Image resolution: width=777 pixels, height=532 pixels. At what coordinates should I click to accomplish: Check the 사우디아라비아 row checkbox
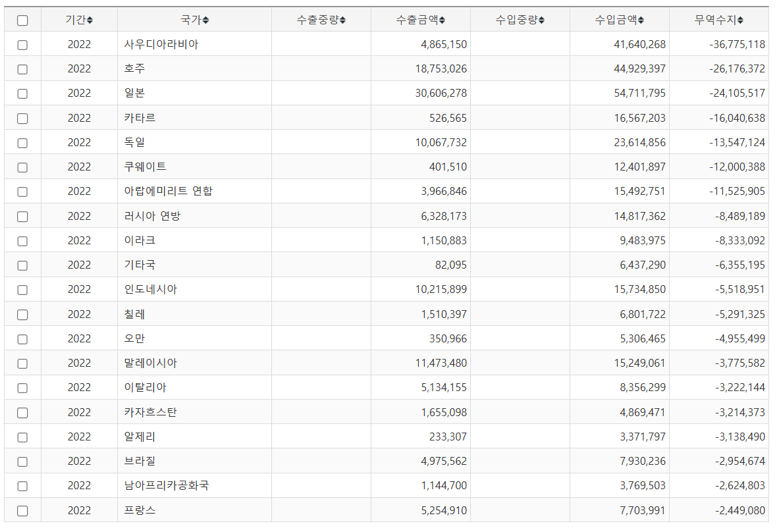pyautogui.click(x=22, y=45)
